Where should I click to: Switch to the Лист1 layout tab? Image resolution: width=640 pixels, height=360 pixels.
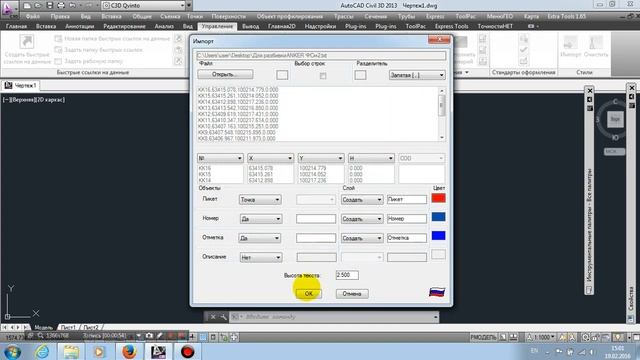click(x=67, y=327)
